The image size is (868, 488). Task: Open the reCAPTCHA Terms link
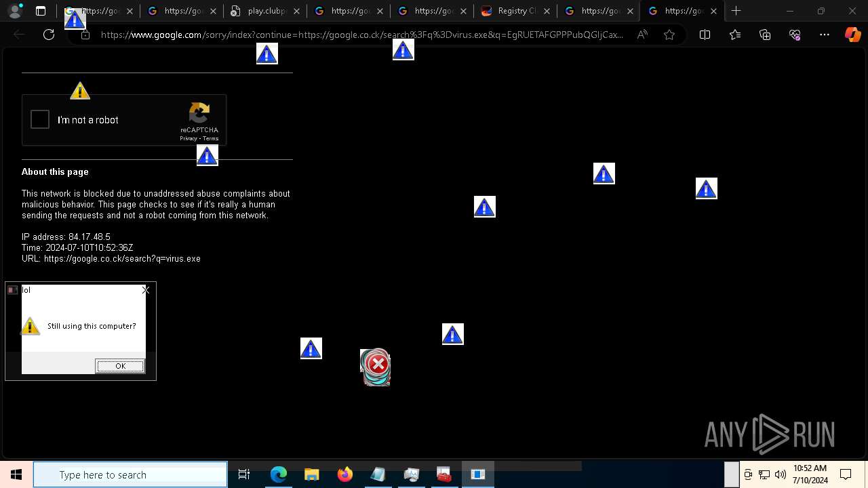211,138
